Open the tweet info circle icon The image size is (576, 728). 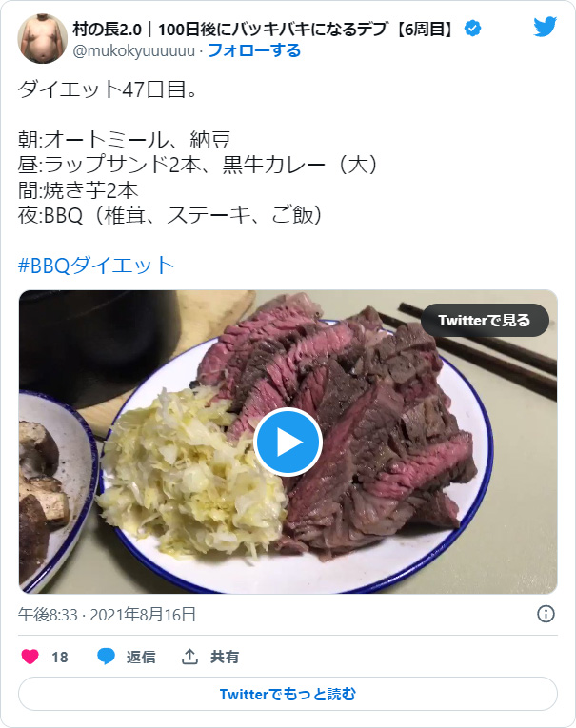pos(546,614)
